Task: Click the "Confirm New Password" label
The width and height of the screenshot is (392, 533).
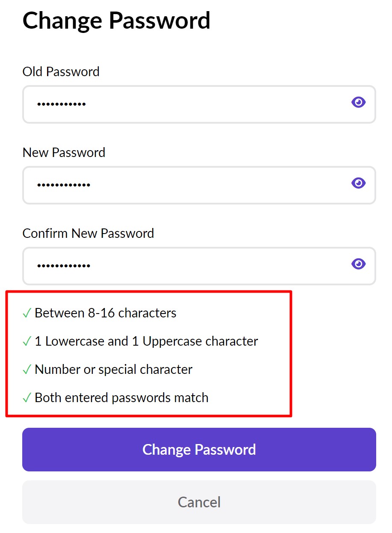Action: pyautogui.click(x=88, y=234)
